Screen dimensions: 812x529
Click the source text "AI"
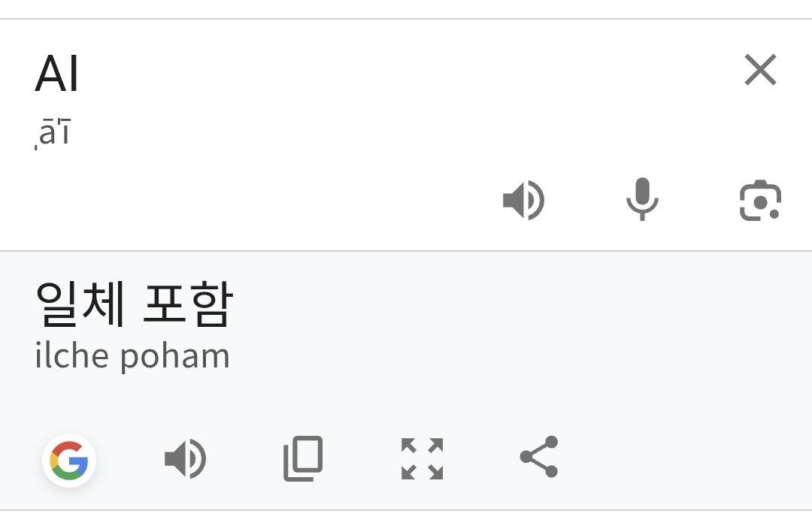(57, 74)
